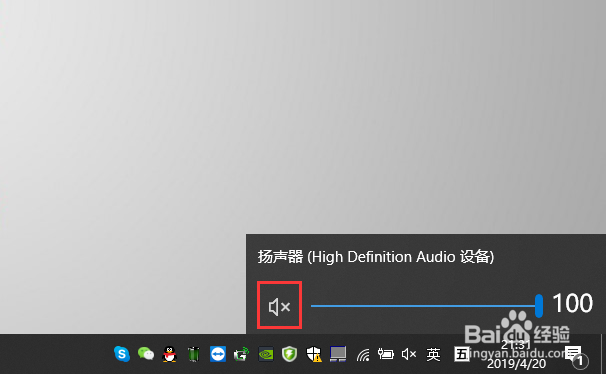Open NVIDIA settings tray icon
The height and width of the screenshot is (374, 606).
(x=266, y=354)
